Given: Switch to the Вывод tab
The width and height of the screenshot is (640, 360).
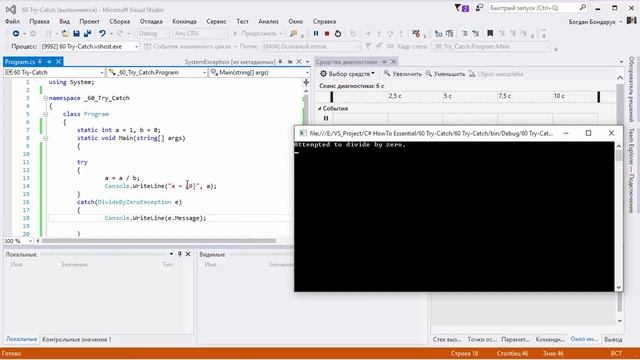Looking at the screenshot, I should click(613, 339).
